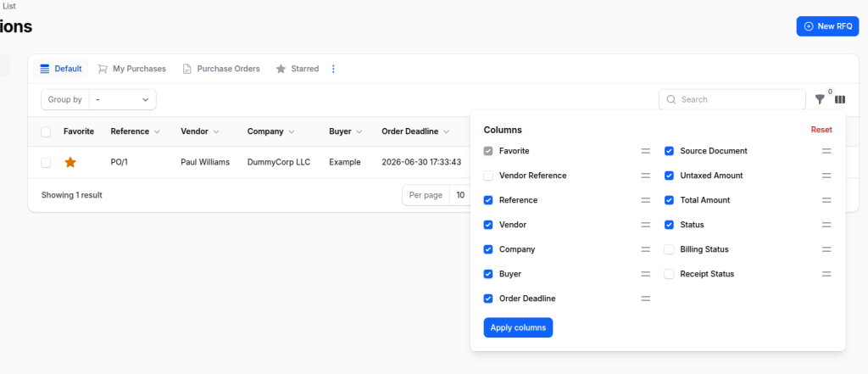Click the Status row drag handle

826,225
